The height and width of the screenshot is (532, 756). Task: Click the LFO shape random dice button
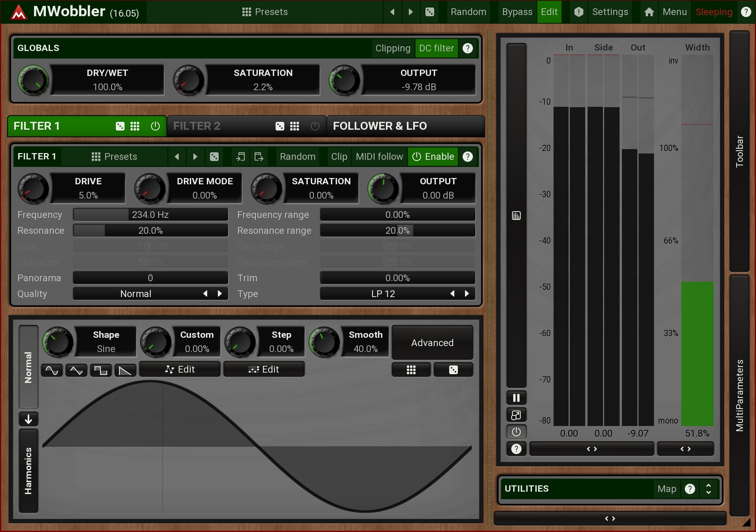(x=454, y=370)
